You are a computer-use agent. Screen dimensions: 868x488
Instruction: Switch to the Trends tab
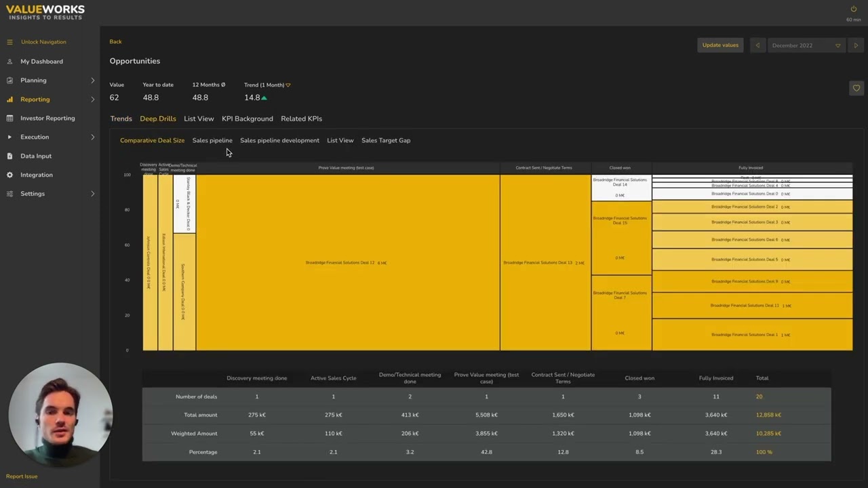pos(121,119)
